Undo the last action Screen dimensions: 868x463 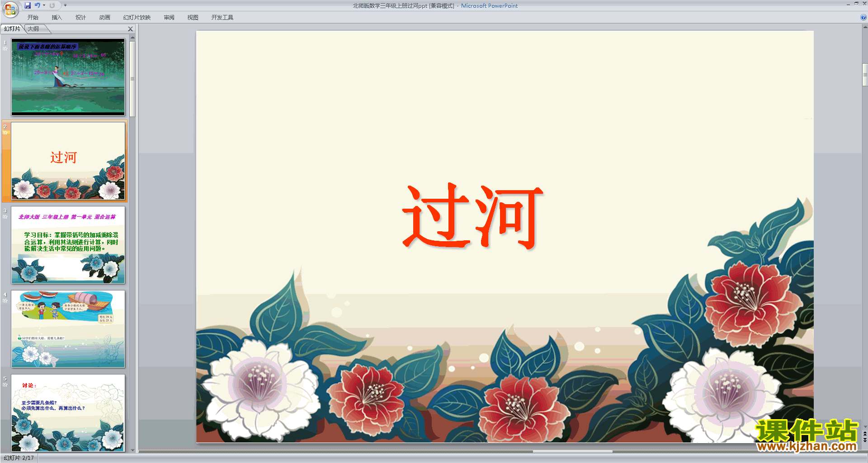[x=38, y=5]
